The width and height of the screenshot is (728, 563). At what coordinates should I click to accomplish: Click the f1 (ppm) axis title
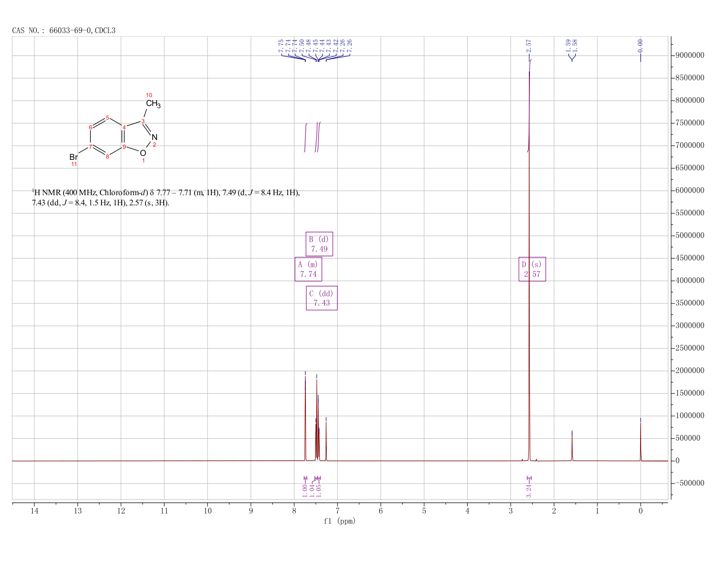[x=340, y=521]
